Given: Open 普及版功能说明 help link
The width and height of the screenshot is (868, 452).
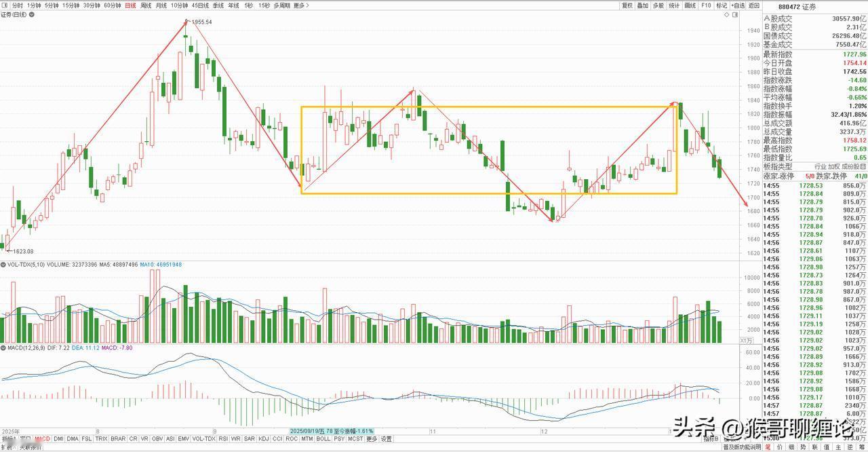Looking at the screenshot, I should [x=742, y=447].
